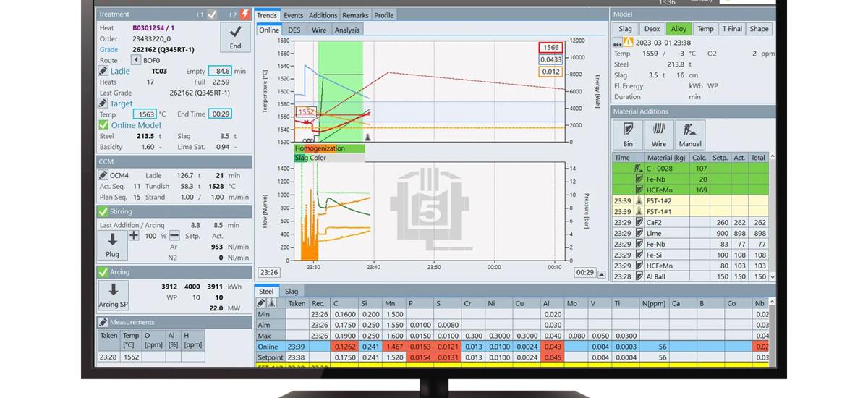Click the Route back arrow button
This screenshot has height=398, width=868.
pos(136,60)
